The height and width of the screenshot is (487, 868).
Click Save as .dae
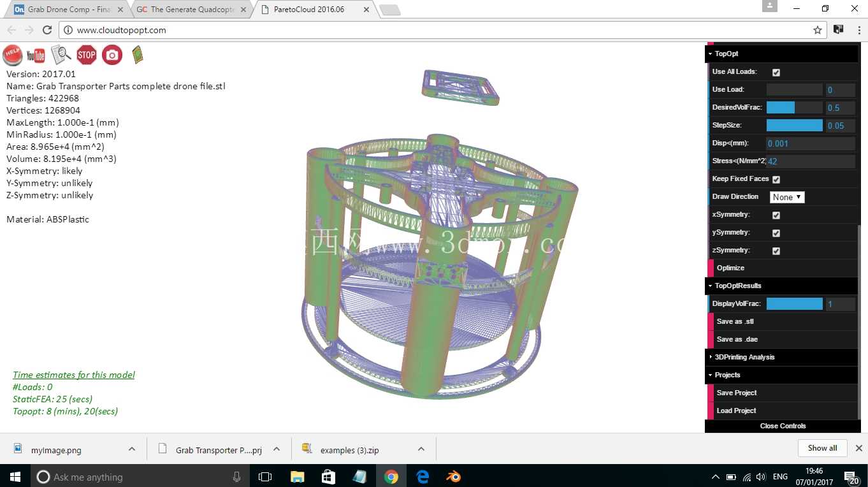pyautogui.click(x=783, y=339)
